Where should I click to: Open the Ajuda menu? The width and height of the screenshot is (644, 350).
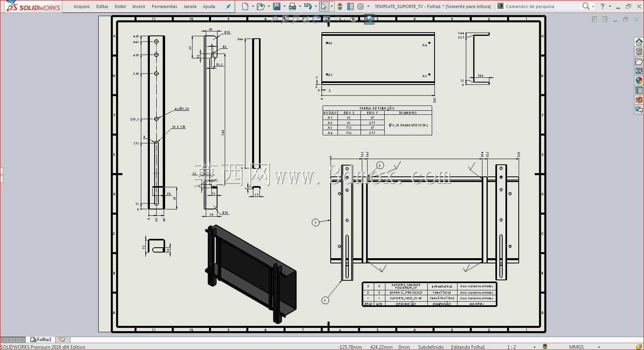tap(209, 6)
